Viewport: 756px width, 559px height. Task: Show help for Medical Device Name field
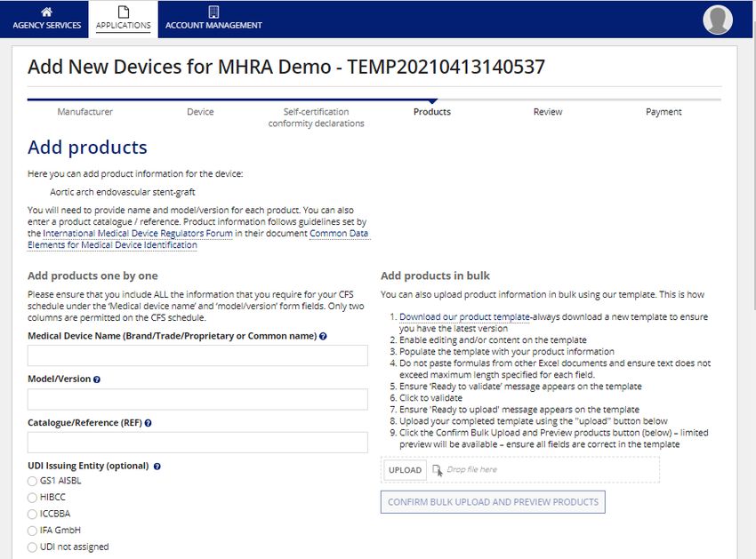tap(323, 336)
